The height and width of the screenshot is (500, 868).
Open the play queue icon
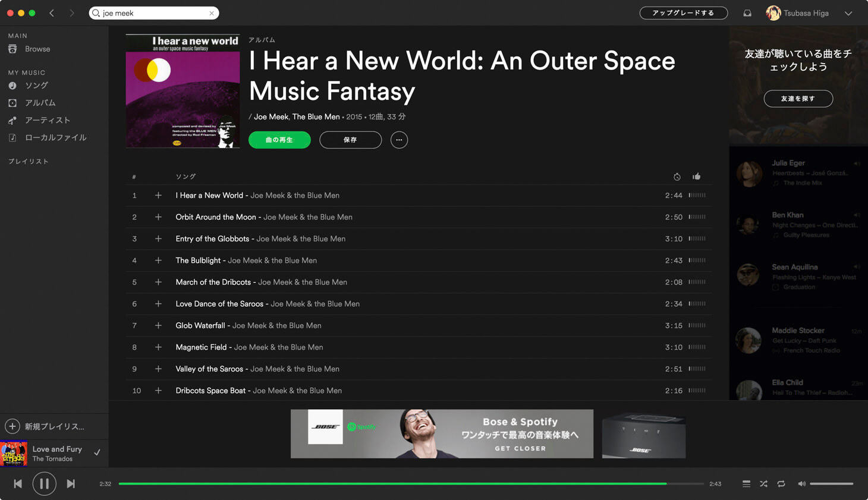[746, 484]
